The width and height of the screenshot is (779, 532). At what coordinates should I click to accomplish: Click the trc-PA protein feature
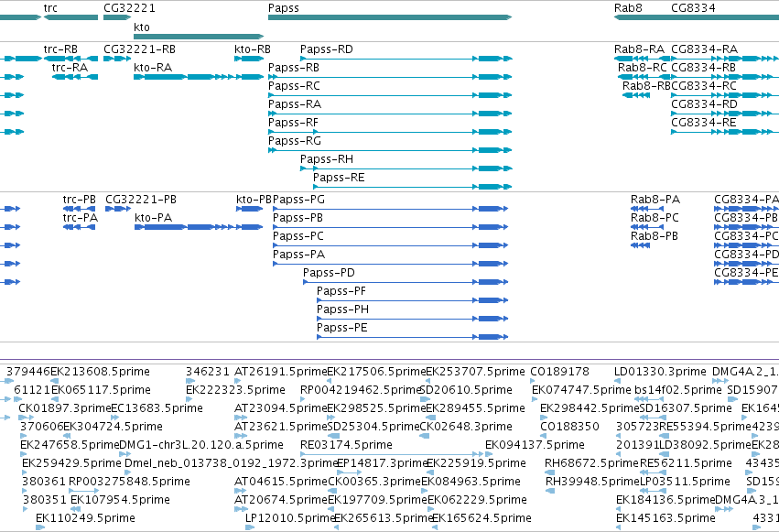coord(80,227)
